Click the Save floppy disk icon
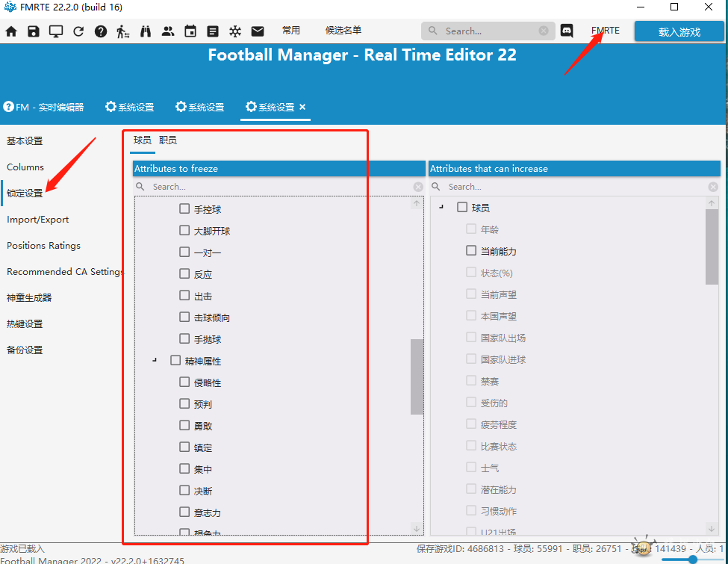 pos(34,31)
